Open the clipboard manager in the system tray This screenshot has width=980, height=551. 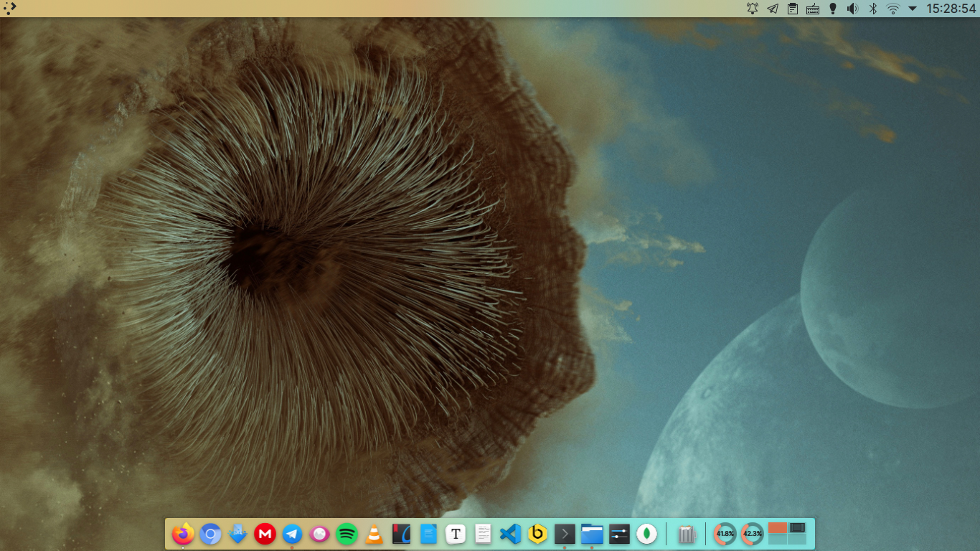793,9
